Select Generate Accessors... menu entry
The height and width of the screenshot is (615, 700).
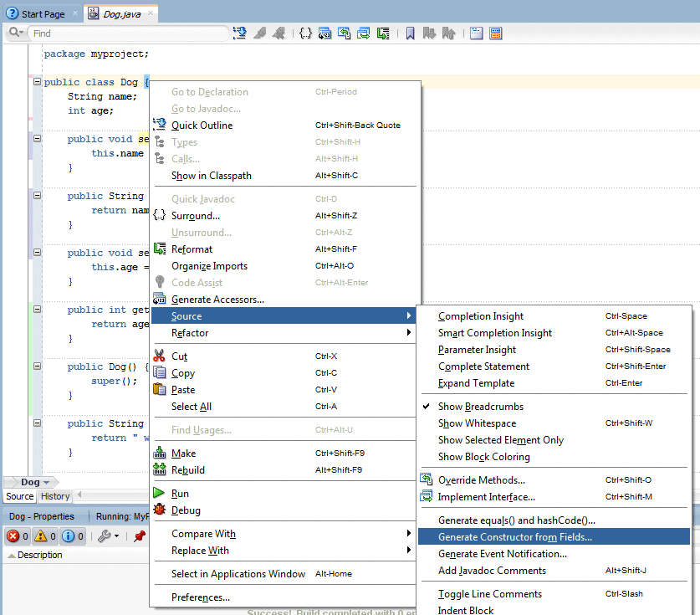click(x=284, y=300)
